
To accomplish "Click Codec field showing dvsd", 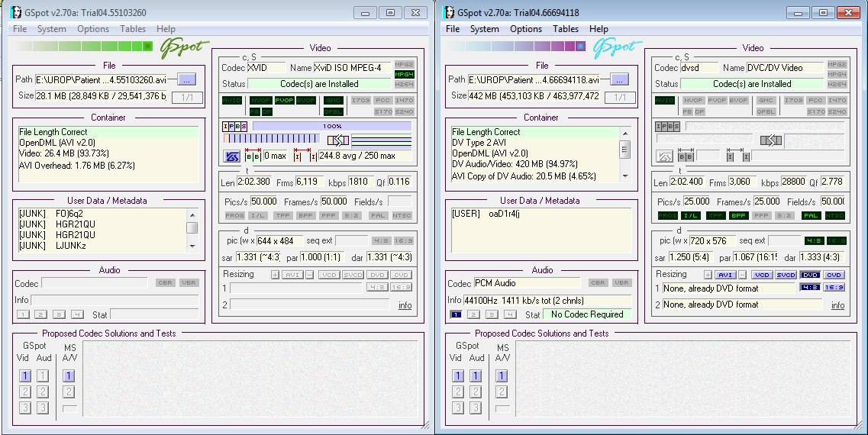I will 699,67.
